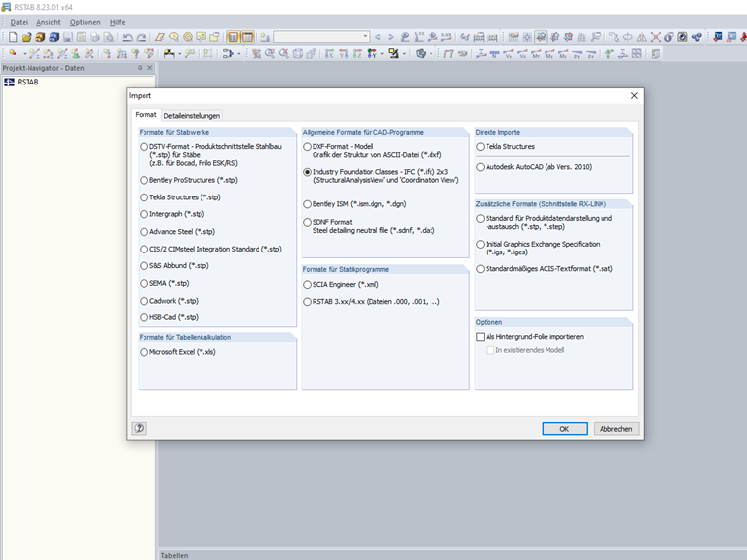The width and height of the screenshot is (747, 560).
Task: Click the next load case arrow
Action: (391, 37)
